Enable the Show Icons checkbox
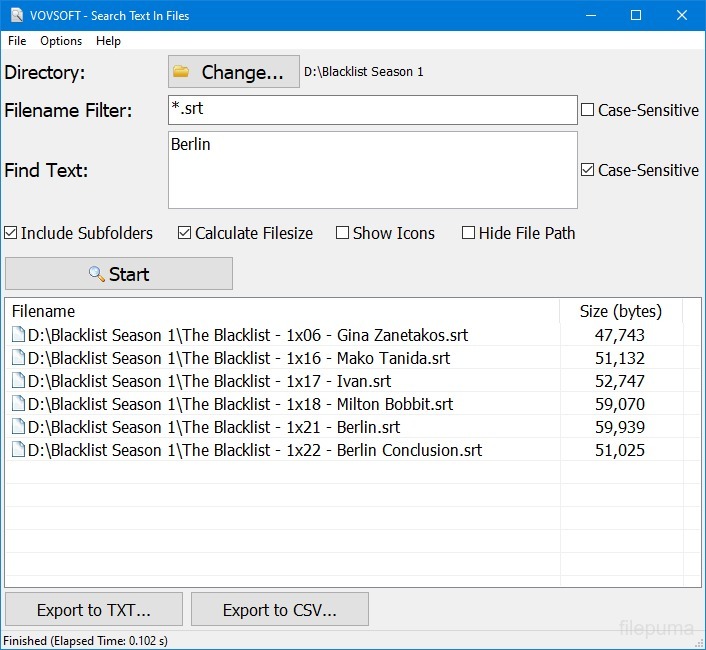 point(343,233)
